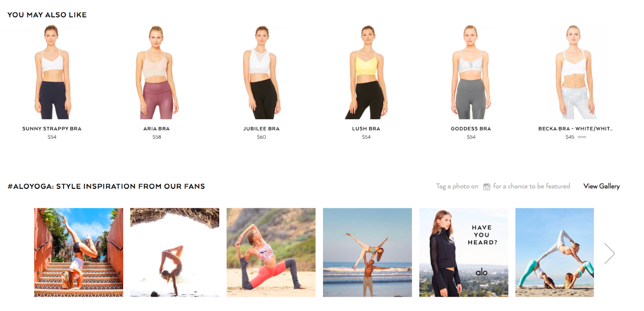644x311 pixels.
Task: Open the JUBILEE BRA title link
Action: (261, 129)
